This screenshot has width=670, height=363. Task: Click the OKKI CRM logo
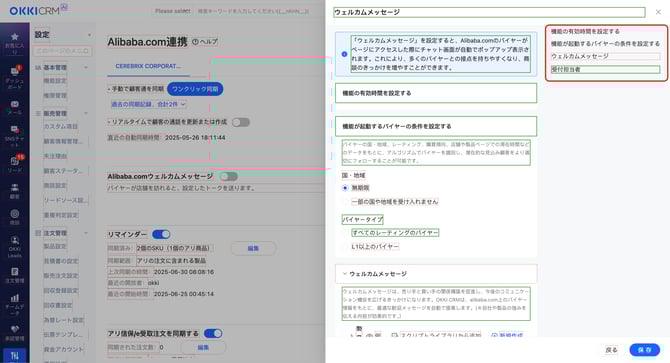pyautogui.click(x=38, y=10)
